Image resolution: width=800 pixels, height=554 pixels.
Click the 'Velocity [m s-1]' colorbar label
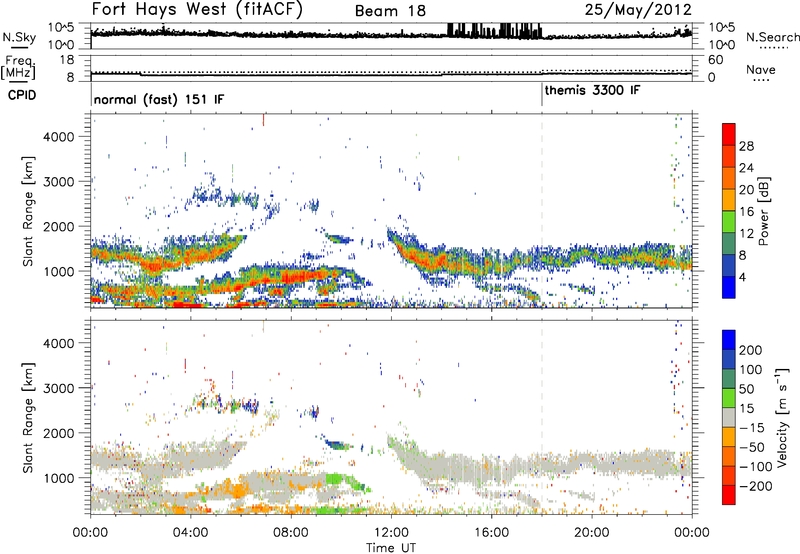[x=781, y=417]
